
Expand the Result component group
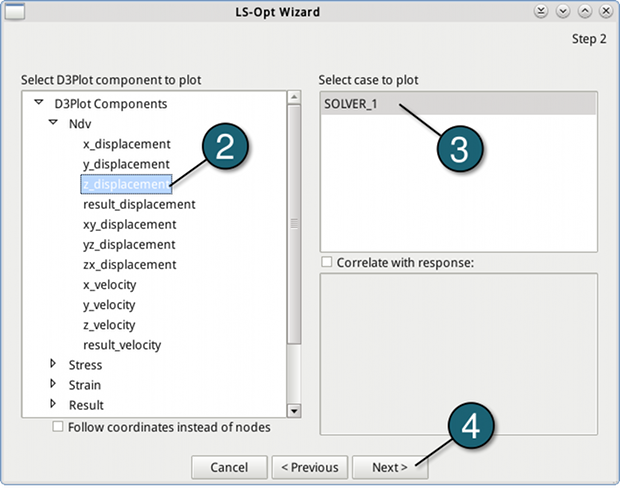pos(53,404)
